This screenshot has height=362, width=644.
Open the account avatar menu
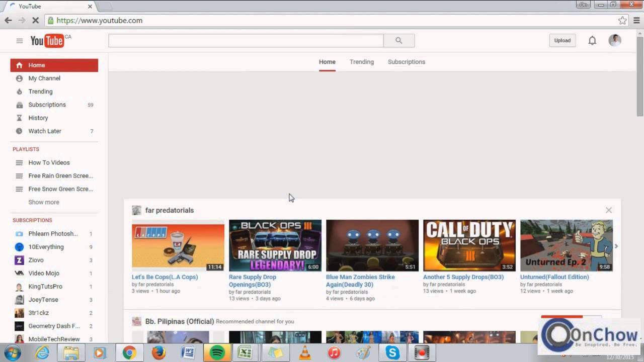[x=615, y=41]
